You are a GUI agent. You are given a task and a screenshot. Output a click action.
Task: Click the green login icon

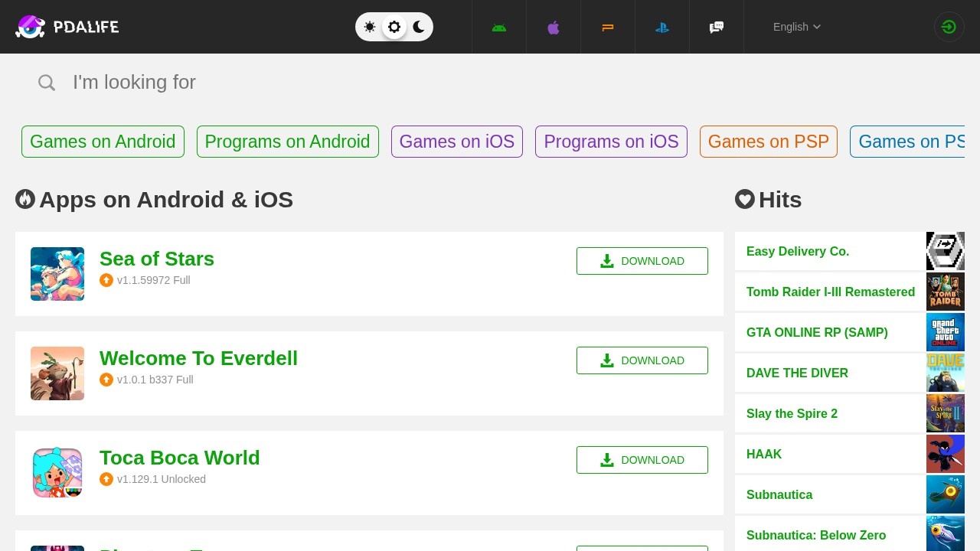tap(949, 27)
